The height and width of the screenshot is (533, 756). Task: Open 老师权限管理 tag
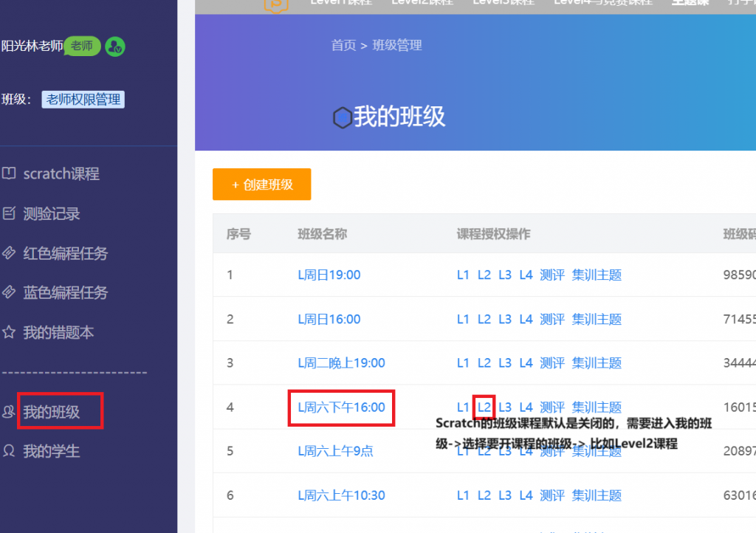(x=83, y=99)
